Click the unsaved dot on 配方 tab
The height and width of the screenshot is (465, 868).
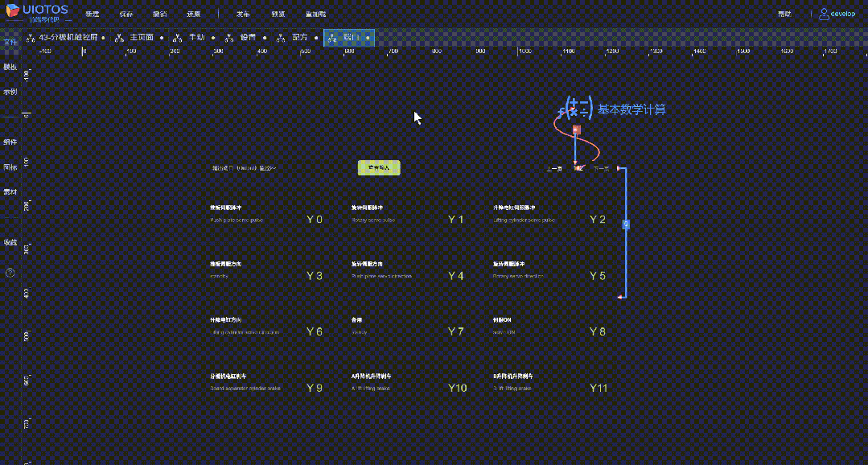316,38
